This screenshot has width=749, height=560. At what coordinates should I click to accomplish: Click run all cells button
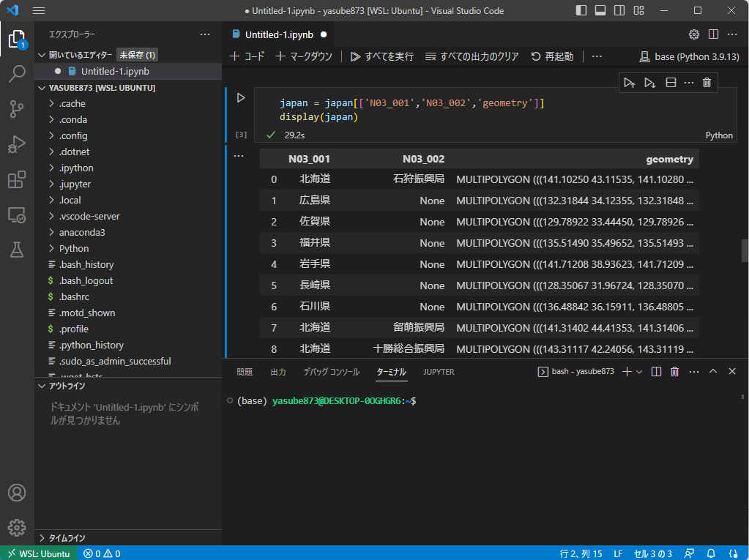[x=381, y=56]
